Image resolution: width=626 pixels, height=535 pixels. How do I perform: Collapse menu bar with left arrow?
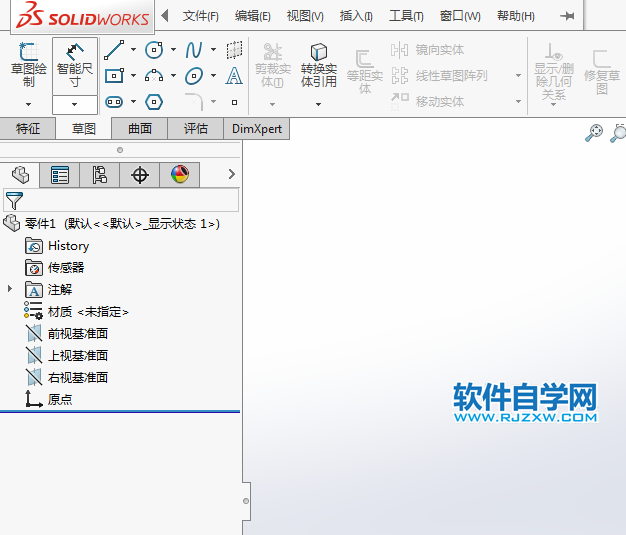pos(164,16)
